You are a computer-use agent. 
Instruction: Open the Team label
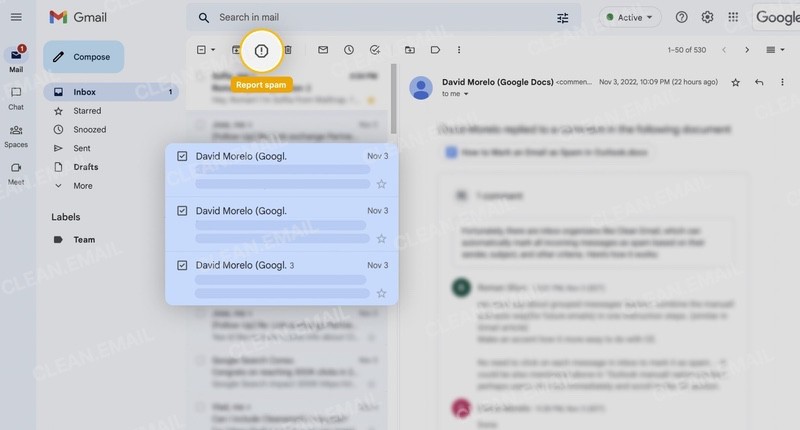coord(84,240)
